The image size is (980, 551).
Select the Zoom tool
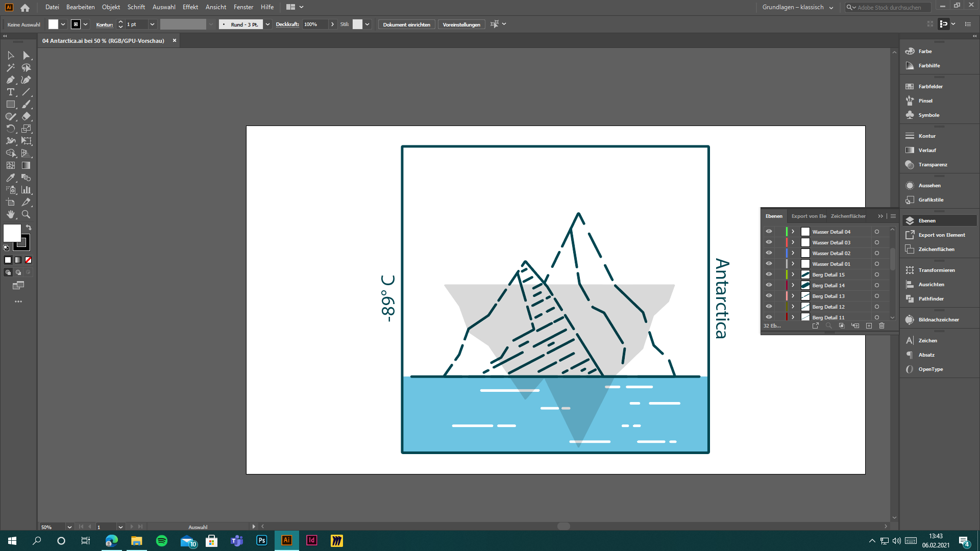click(26, 214)
